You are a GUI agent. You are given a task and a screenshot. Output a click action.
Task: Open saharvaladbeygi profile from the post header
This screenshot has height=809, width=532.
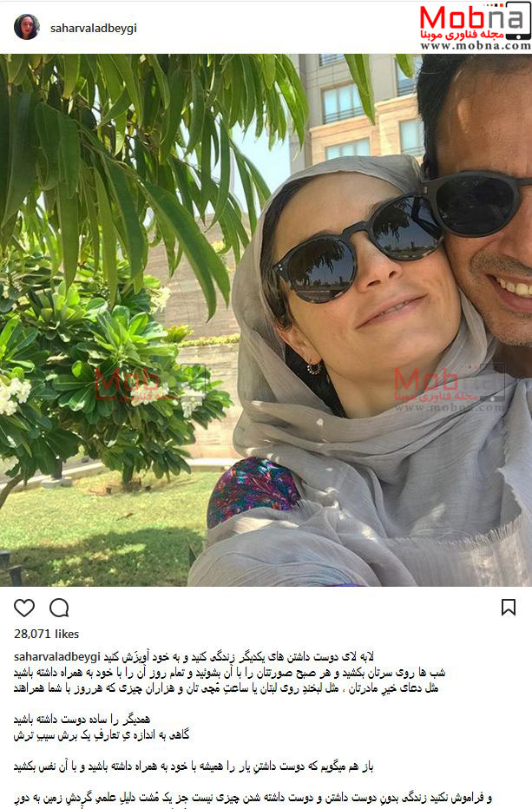click(94, 29)
